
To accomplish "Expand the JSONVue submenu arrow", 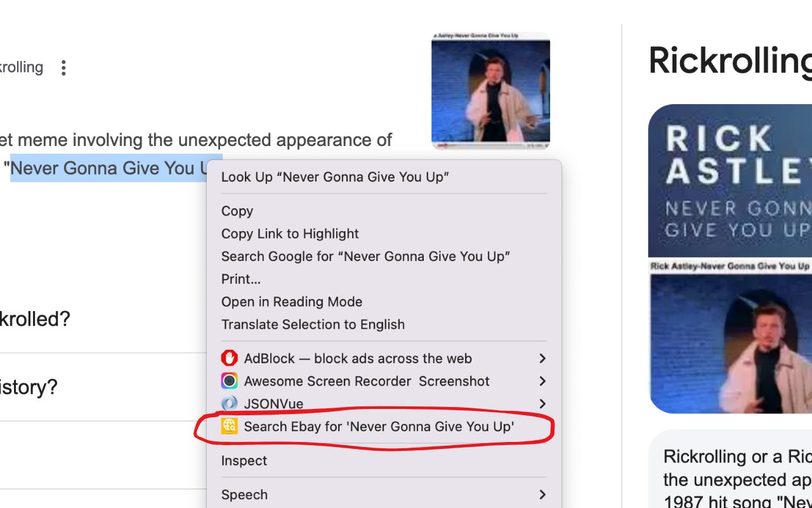I will tap(542, 403).
